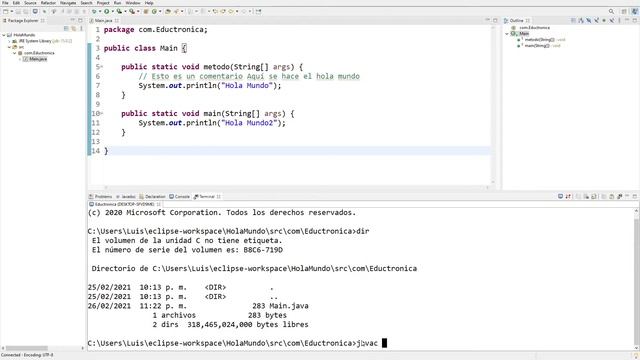Click the Open Perspective icon
The height and width of the screenshot is (360, 640).
point(624,11)
